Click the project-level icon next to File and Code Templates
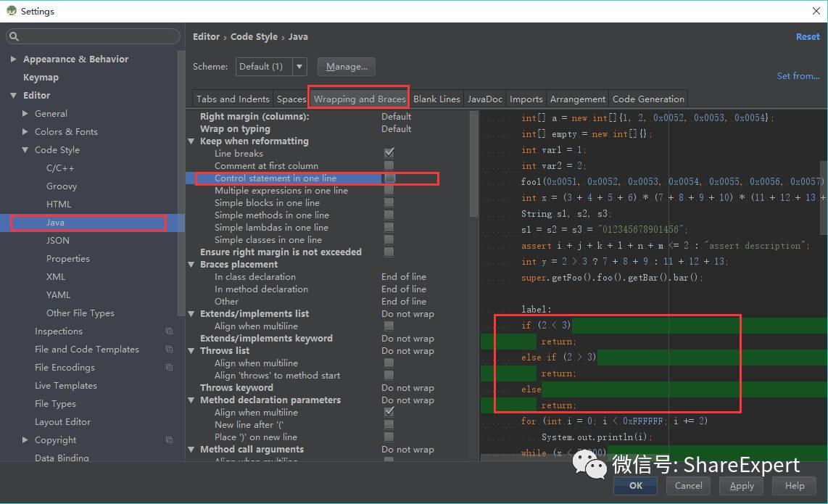 [x=169, y=350]
